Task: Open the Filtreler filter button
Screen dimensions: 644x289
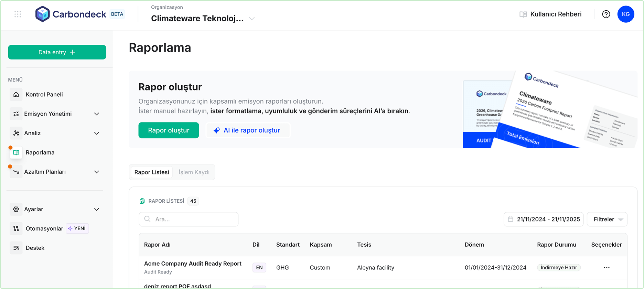Action: point(607,219)
